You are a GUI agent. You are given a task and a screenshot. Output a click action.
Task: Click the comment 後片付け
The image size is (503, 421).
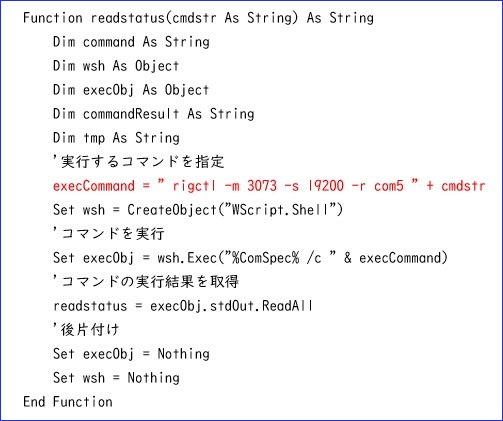[86, 330]
